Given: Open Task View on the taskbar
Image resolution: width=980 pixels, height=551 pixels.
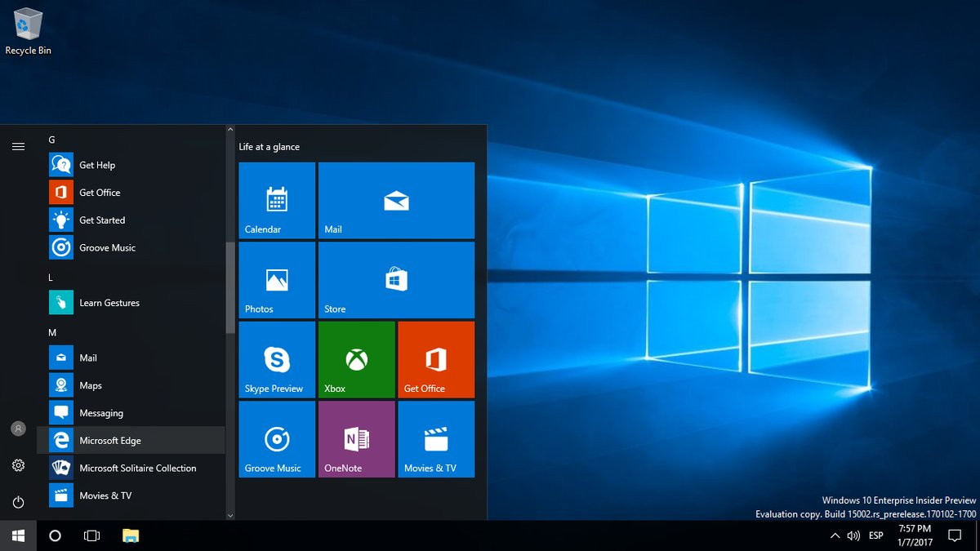Looking at the screenshot, I should pyautogui.click(x=92, y=535).
